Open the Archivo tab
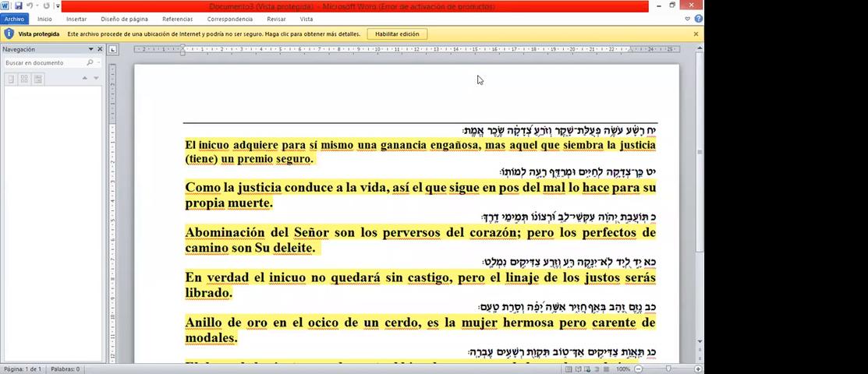This screenshot has height=374, width=868. click(14, 19)
